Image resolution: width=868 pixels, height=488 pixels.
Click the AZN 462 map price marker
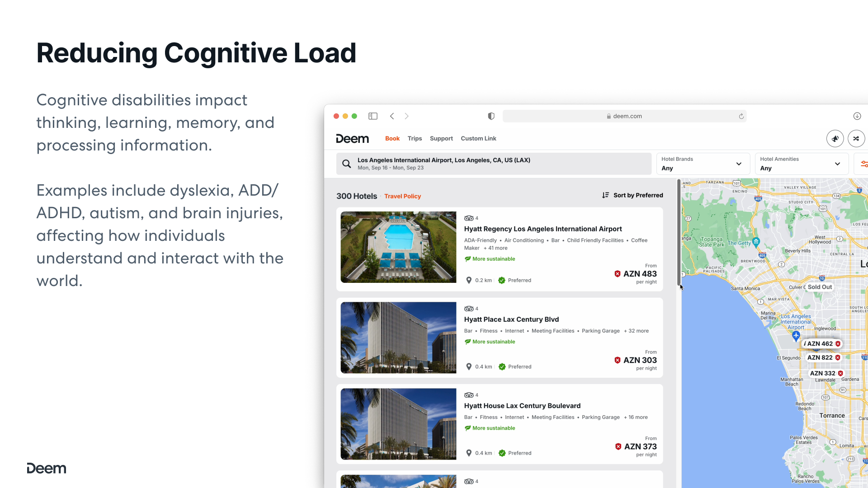[822, 344]
